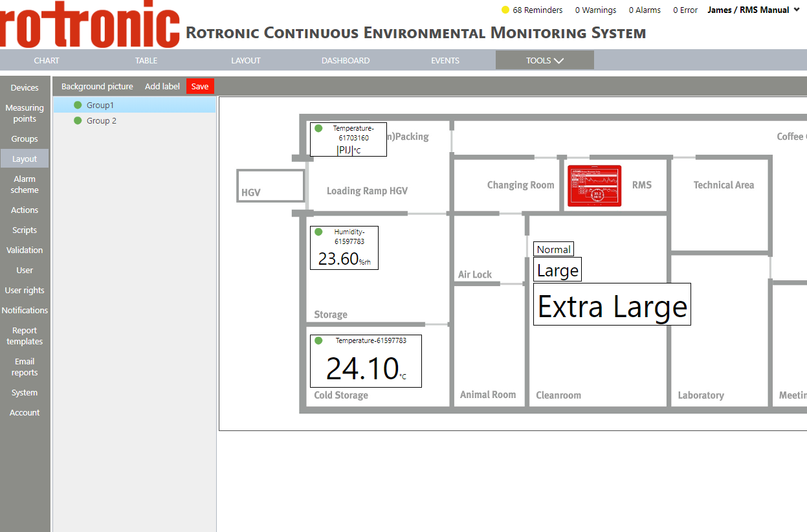Open User in the sidebar
Image resolution: width=807 pixels, height=532 pixels.
click(x=25, y=270)
